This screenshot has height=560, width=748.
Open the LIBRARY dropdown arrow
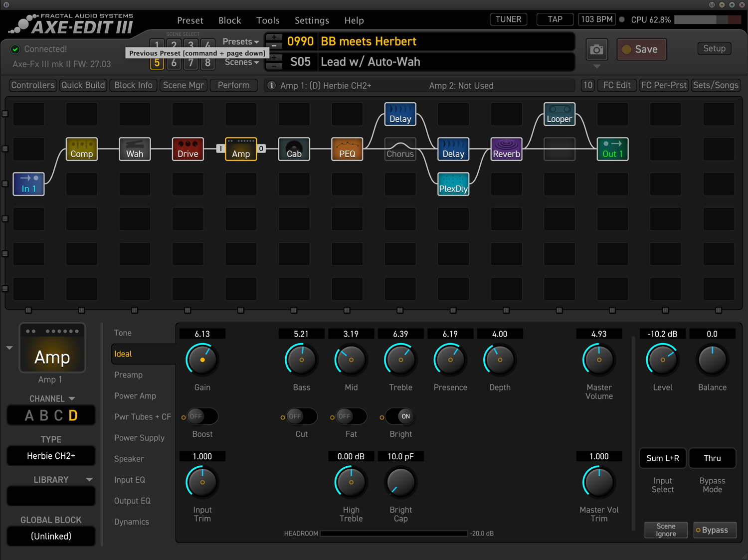(89, 480)
